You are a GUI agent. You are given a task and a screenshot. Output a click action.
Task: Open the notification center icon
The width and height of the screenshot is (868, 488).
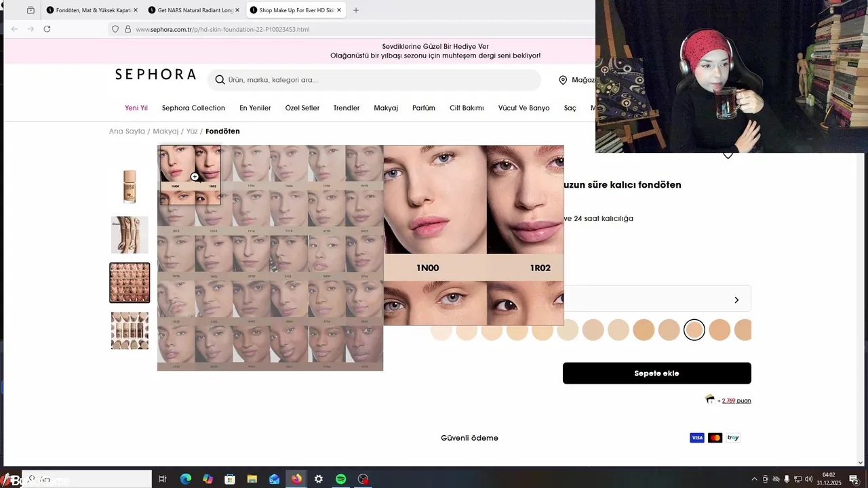854,479
